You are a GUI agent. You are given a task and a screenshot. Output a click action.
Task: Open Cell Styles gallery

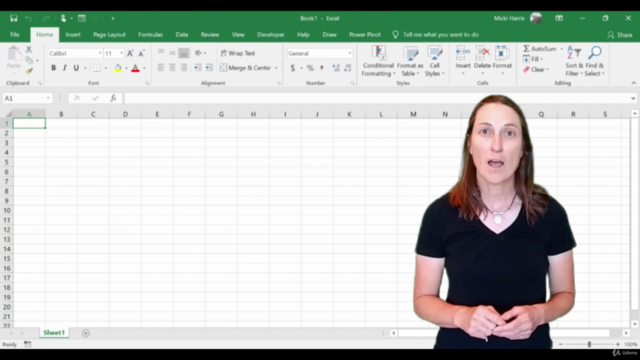435,61
